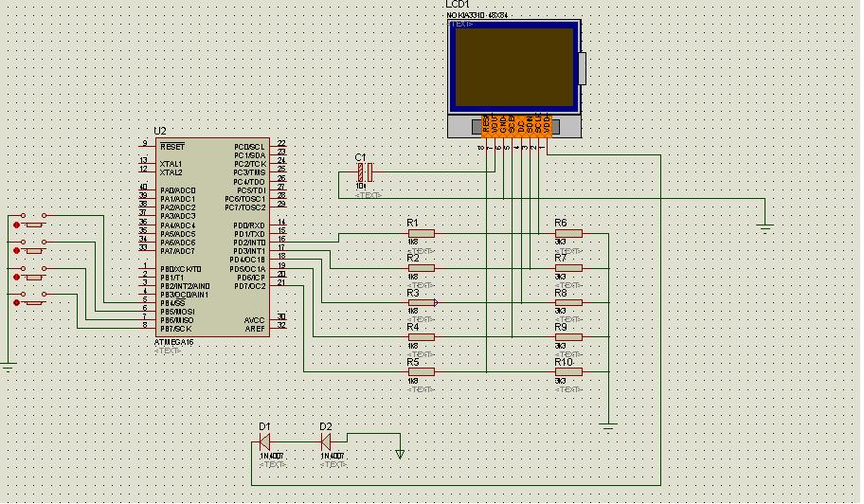Viewport: 864px width, 504px height.
Task: Select diode D1 symbol
Action: (264, 441)
